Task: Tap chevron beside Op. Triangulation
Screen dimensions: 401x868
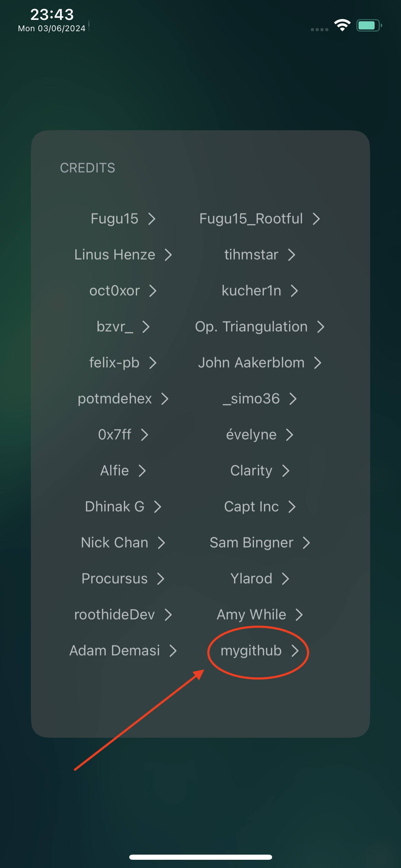Action: click(320, 327)
